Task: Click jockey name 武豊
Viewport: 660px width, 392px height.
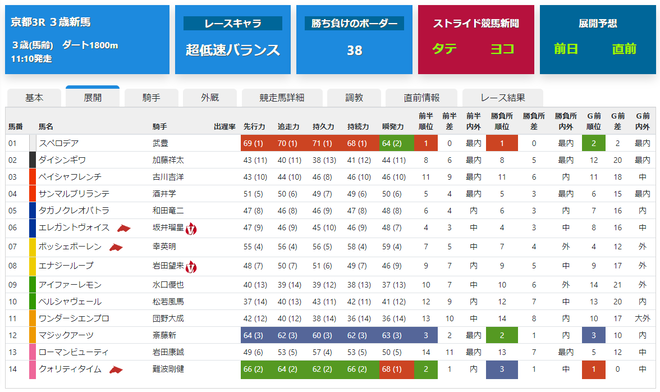Action: pyautogui.click(x=160, y=144)
